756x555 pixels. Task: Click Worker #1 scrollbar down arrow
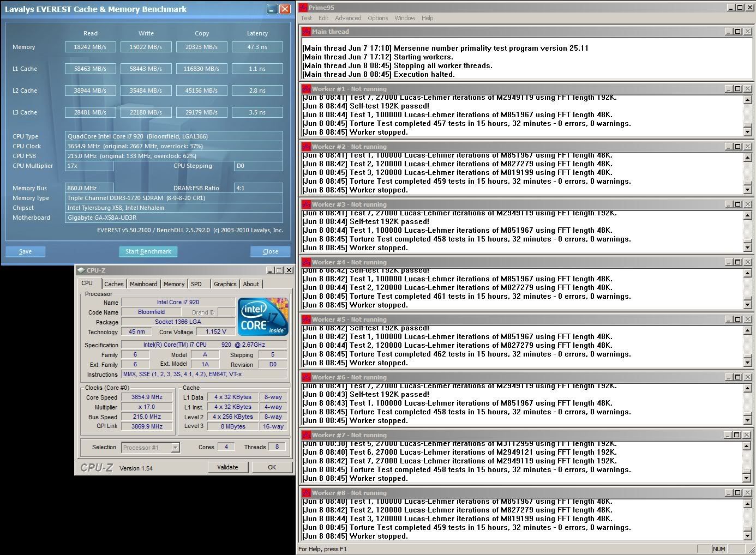pyautogui.click(x=747, y=131)
